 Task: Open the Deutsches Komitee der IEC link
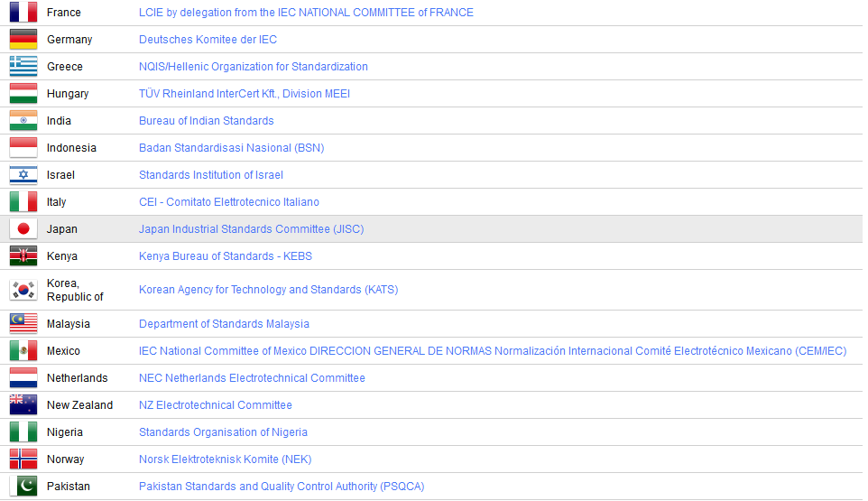click(208, 40)
